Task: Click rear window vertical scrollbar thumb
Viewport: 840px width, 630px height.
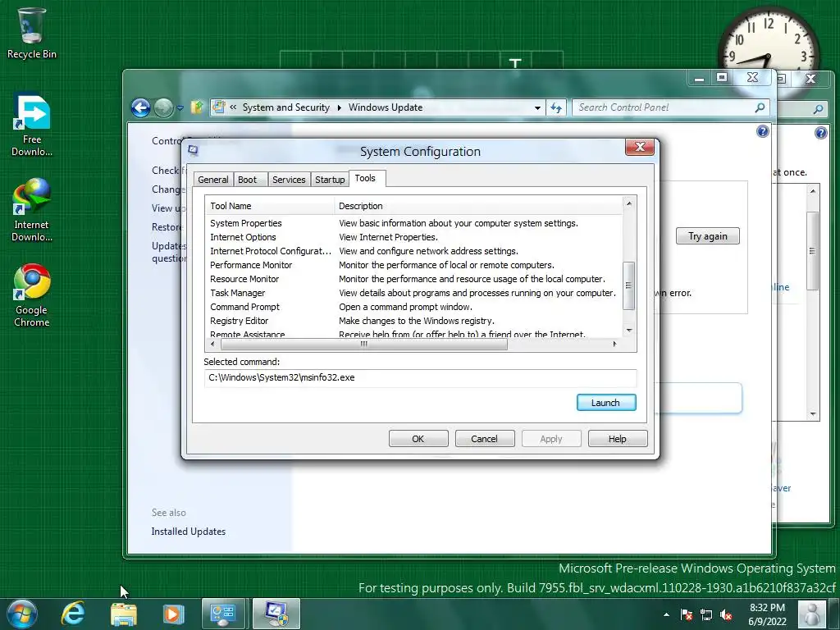Action: (813, 251)
